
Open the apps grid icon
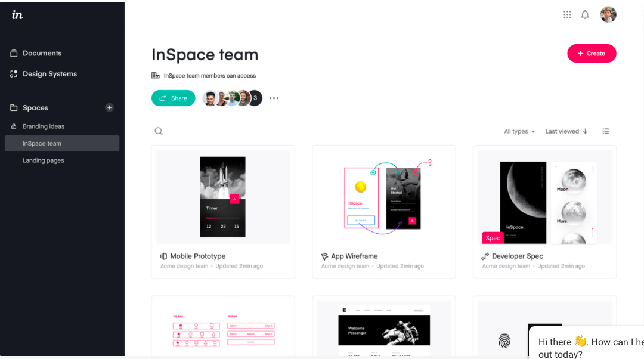567,15
